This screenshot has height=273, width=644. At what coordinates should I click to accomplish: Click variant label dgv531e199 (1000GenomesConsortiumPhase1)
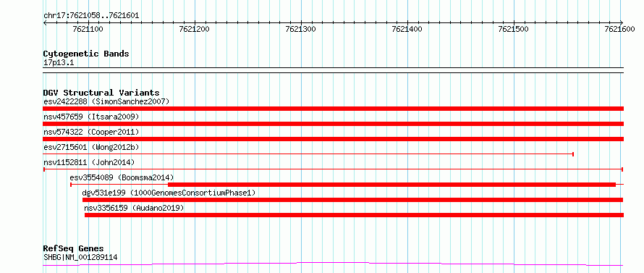[169, 193]
